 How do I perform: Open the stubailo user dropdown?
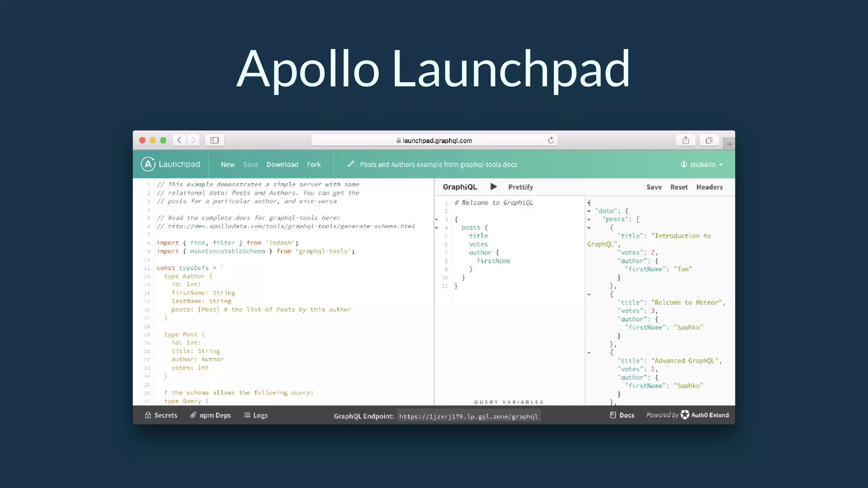[x=701, y=164]
